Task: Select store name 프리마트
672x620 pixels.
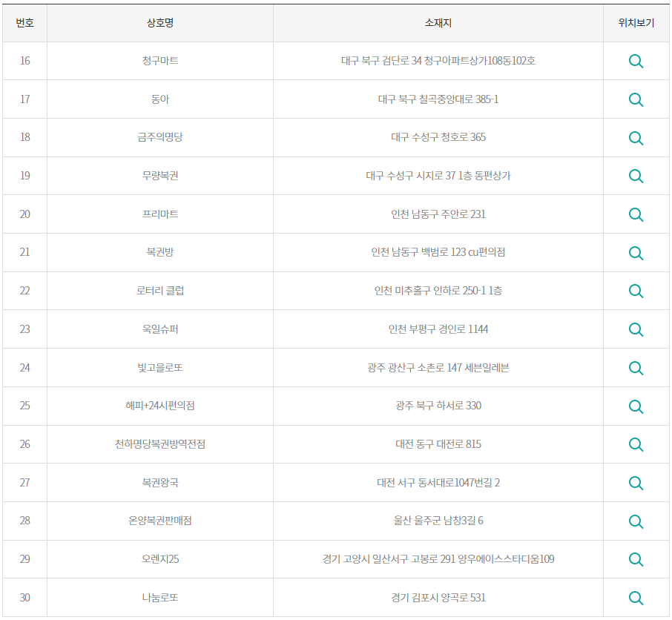Action: 160,214
